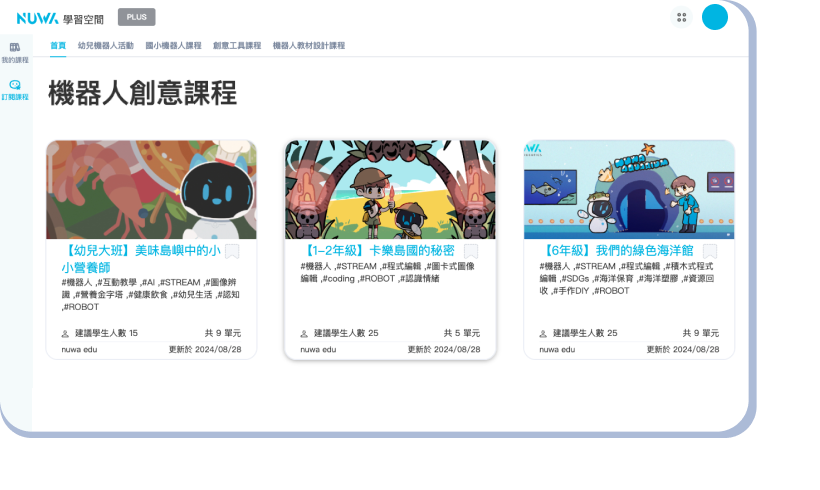Viewport: 820px width, 490px height.
Task: Bookmark the 6年級 我們的綠色海洋館 course
Action: click(x=710, y=252)
